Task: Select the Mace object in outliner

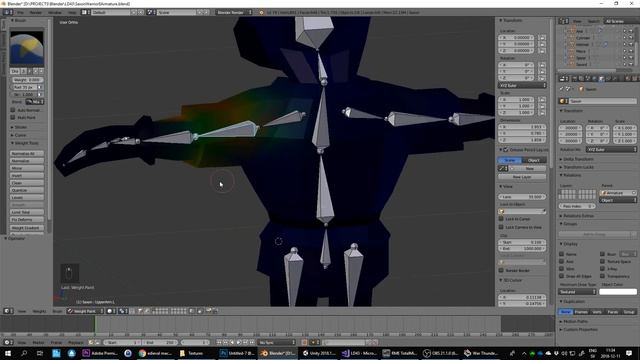Action: point(581,51)
